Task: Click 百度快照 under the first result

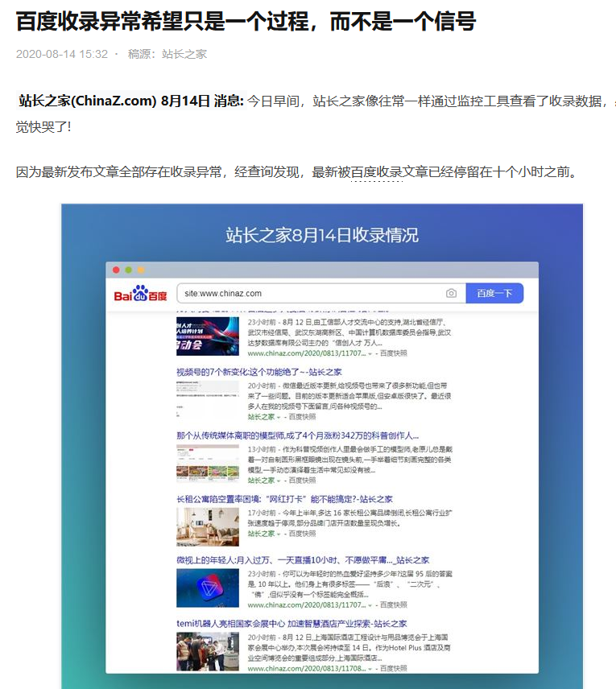Action: (x=394, y=353)
